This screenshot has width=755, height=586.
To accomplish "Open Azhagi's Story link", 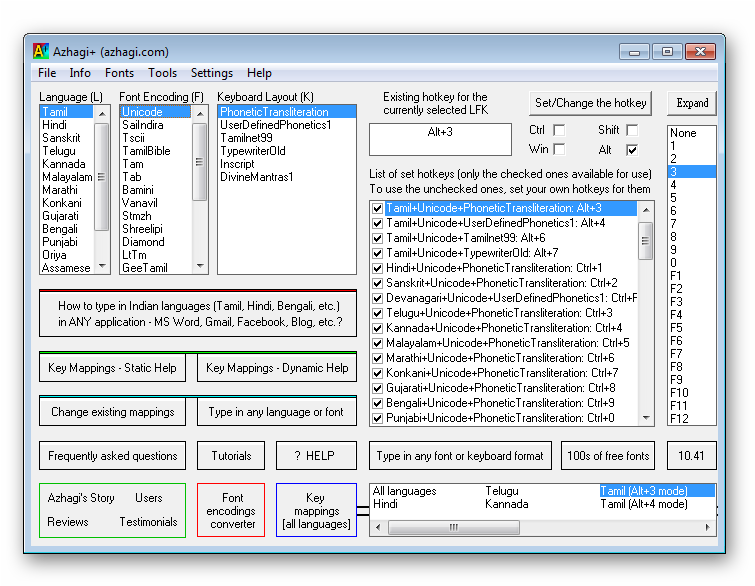I will tap(81, 498).
